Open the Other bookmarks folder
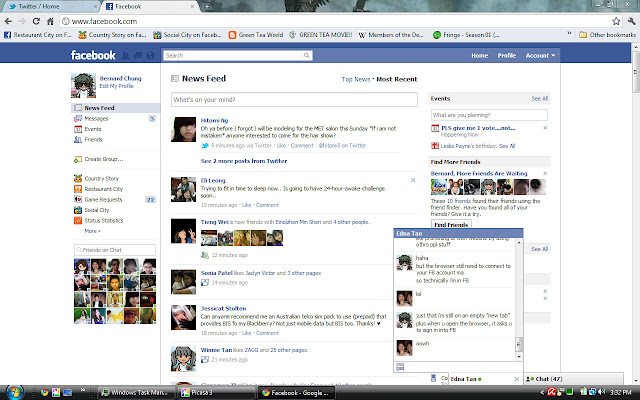 coord(607,35)
